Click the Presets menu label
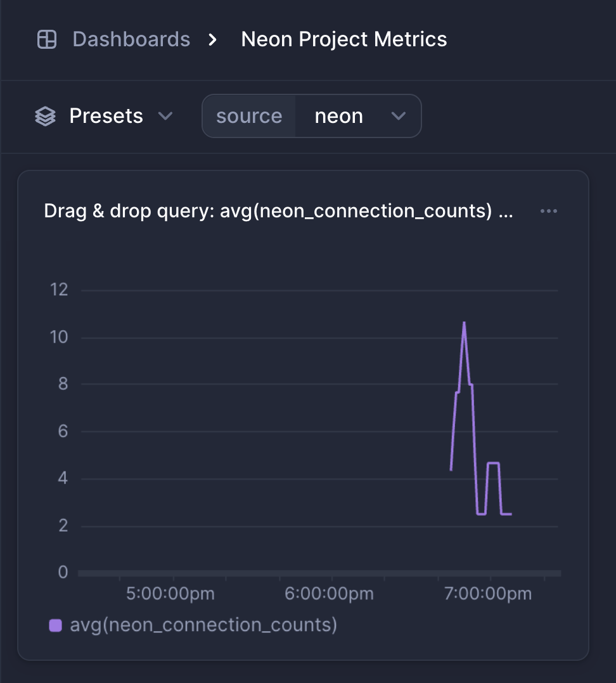 (x=106, y=116)
